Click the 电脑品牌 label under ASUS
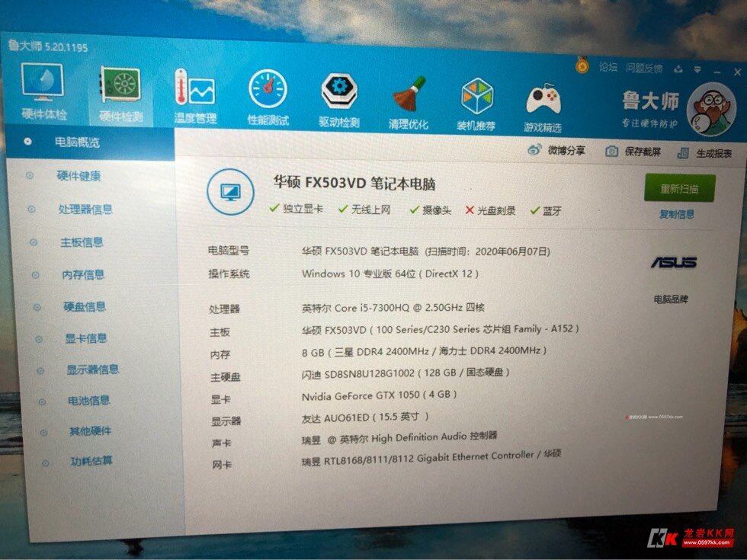The width and height of the screenshot is (747, 560). [x=671, y=299]
